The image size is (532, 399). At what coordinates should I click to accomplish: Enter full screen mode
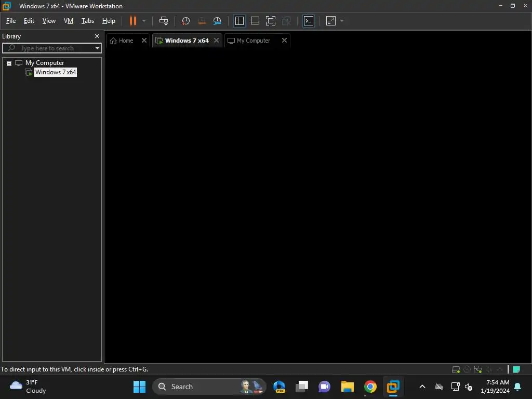[x=270, y=21]
